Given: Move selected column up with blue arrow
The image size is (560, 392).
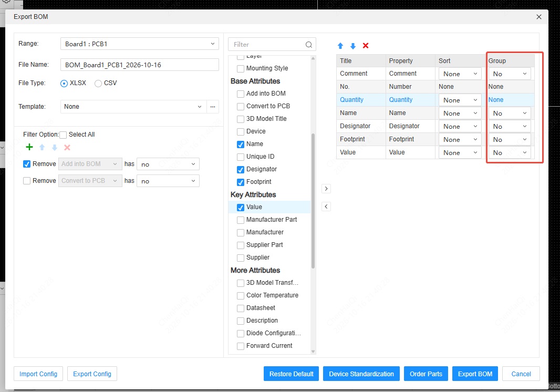Looking at the screenshot, I should tap(340, 46).
